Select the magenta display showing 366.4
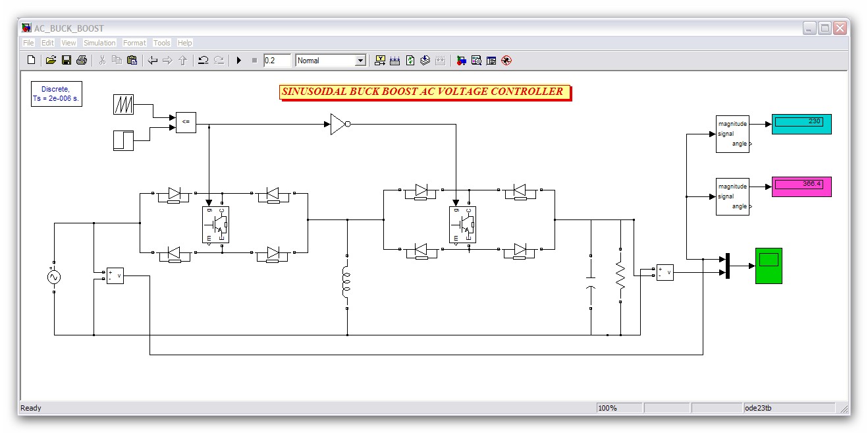Screen dimensions: 868x433 pyautogui.click(x=801, y=187)
